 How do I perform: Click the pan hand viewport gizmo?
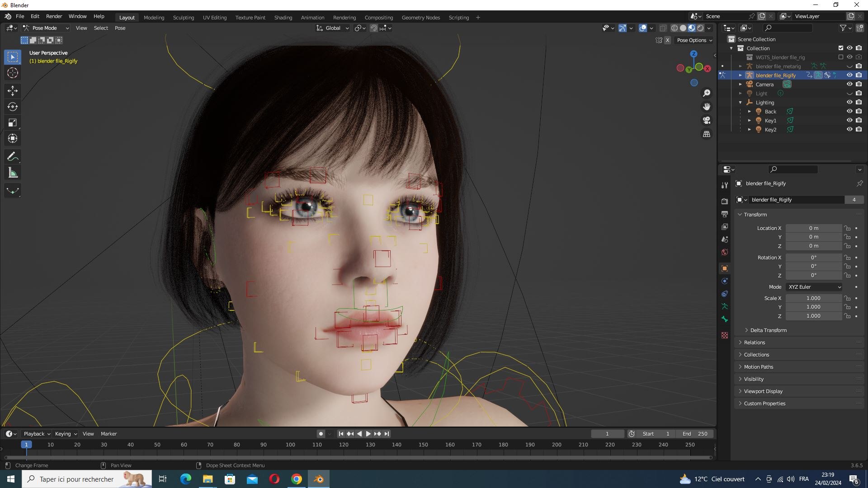(707, 107)
